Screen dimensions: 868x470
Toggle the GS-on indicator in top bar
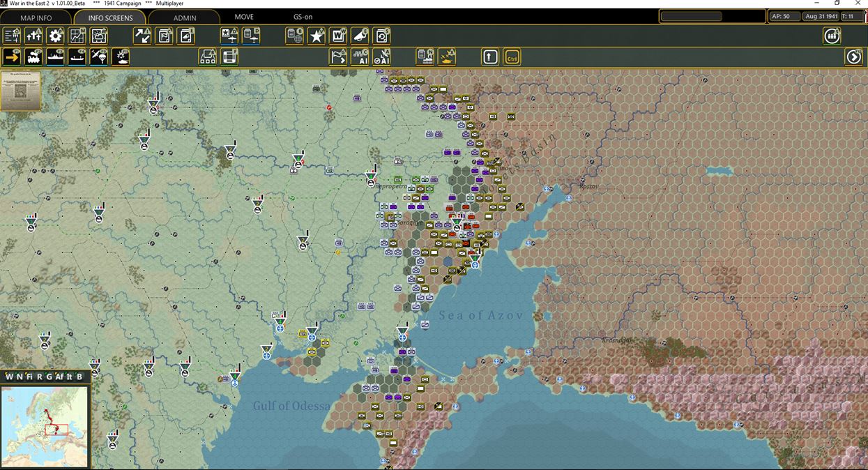(303, 17)
